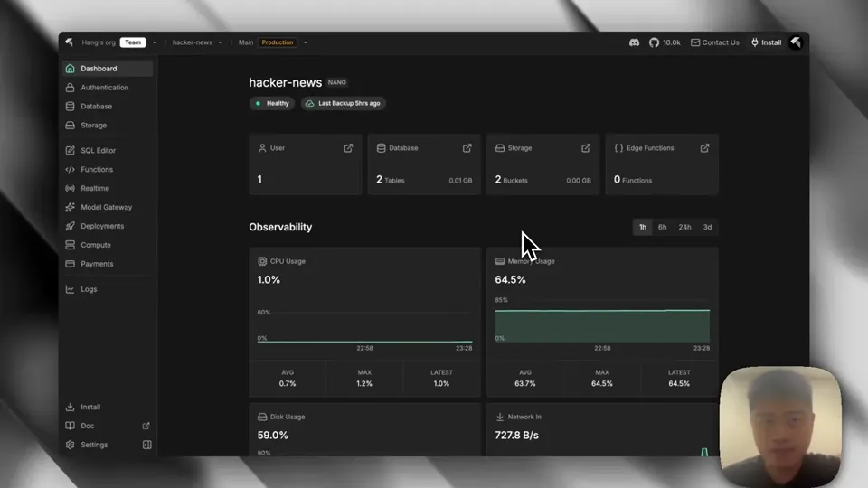Click the CPU Usage line chart
This screenshot has width=868, height=488.
point(364,326)
